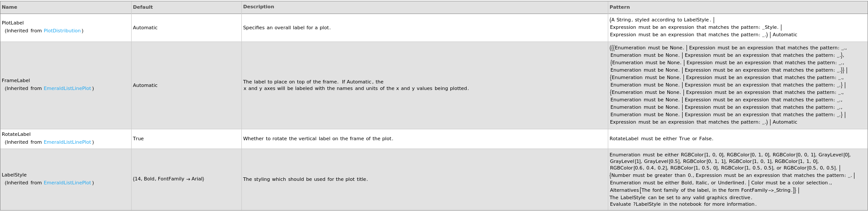Select the LabelStyle default value with Arial
The height and width of the screenshot is (211, 868).
tap(168, 179)
